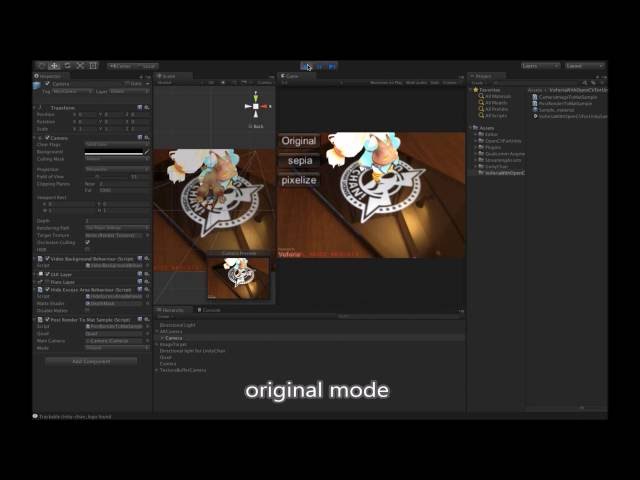
Task: Click the scene orientation gizmo
Action: tap(256, 106)
